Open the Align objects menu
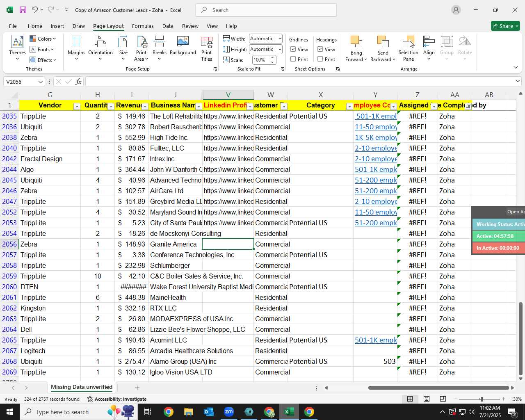This screenshot has height=420, width=525. [x=429, y=48]
